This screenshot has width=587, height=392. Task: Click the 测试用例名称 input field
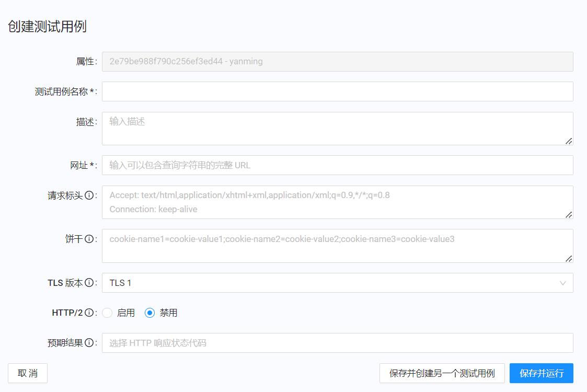click(x=337, y=91)
